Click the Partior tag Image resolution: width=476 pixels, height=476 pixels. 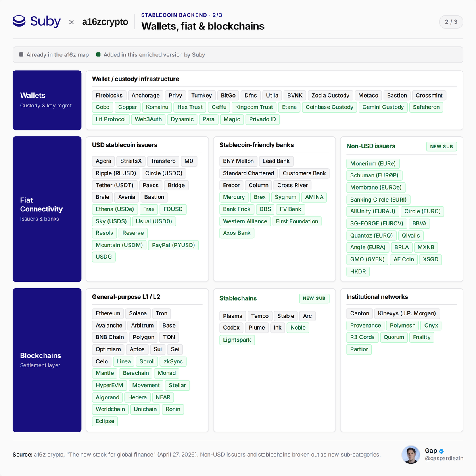pyautogui.click(x=359, y=349)
